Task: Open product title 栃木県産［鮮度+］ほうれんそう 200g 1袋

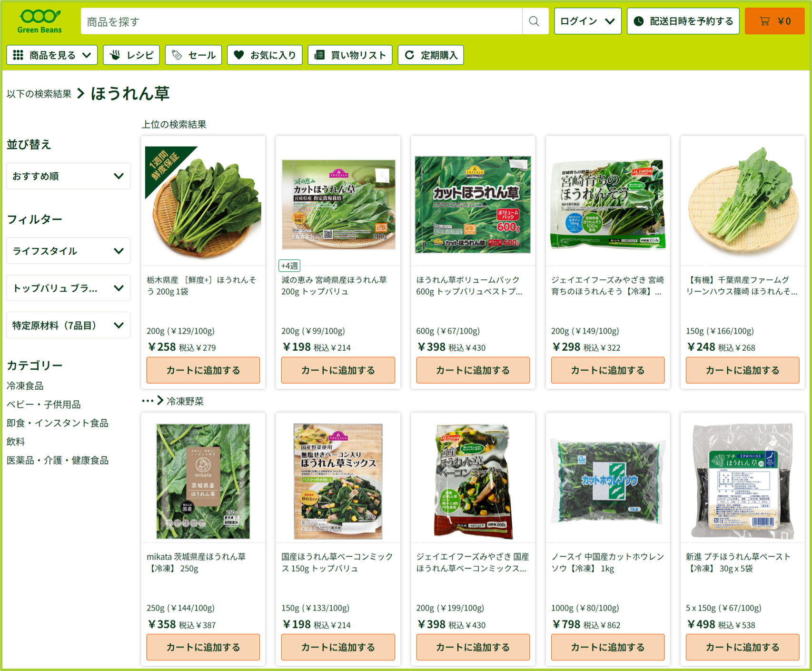Action: tap(201, 286)
